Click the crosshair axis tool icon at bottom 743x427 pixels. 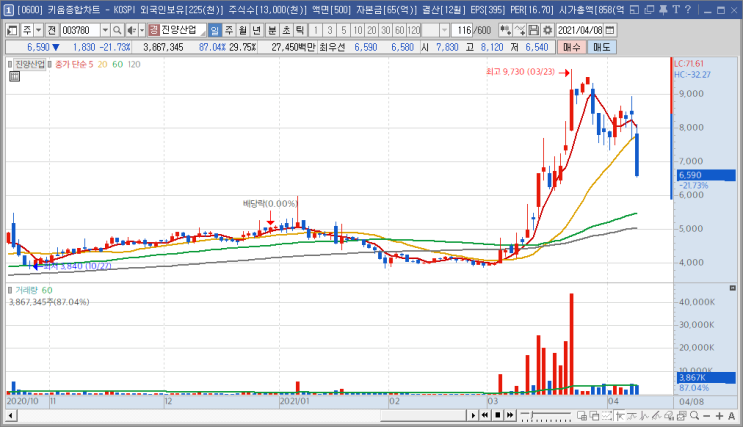[619, 416]
